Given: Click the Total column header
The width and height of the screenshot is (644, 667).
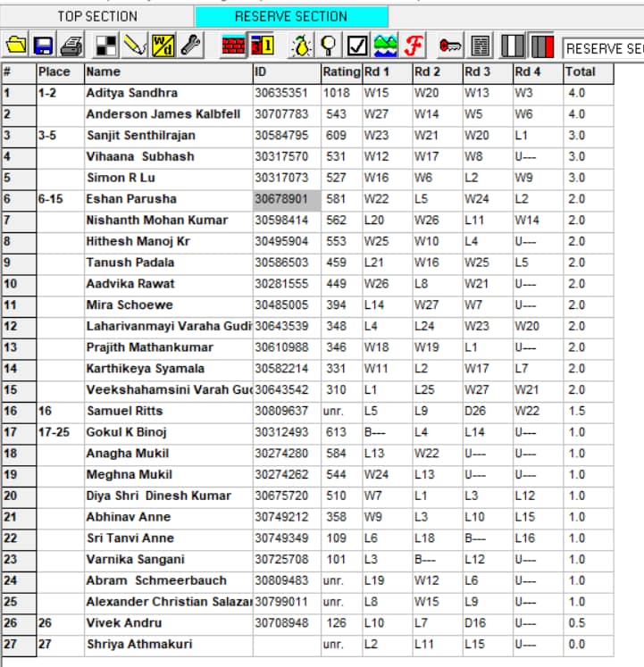Looking at the screenshot, I should tap(587, 71).
